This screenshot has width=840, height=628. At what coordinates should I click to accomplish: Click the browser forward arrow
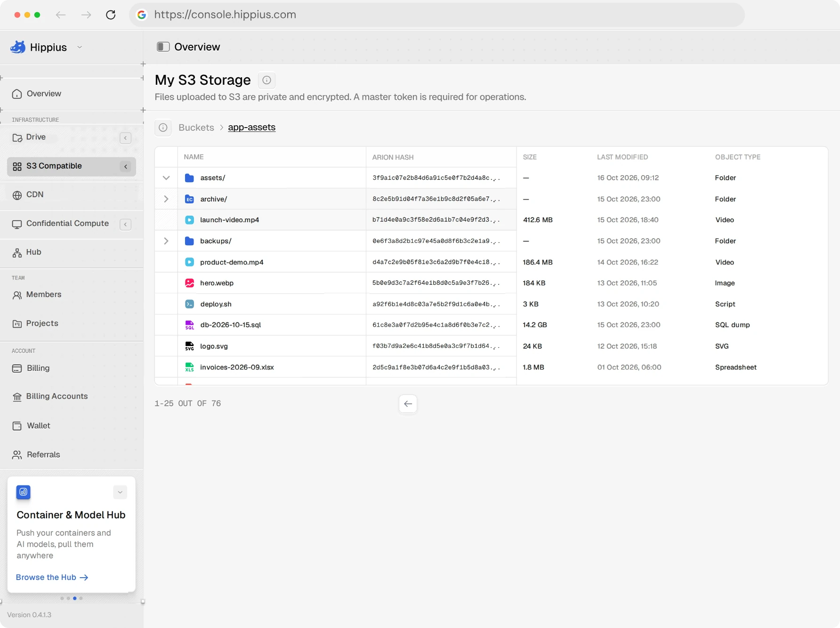pyautogui.click(x=86, y=15)
